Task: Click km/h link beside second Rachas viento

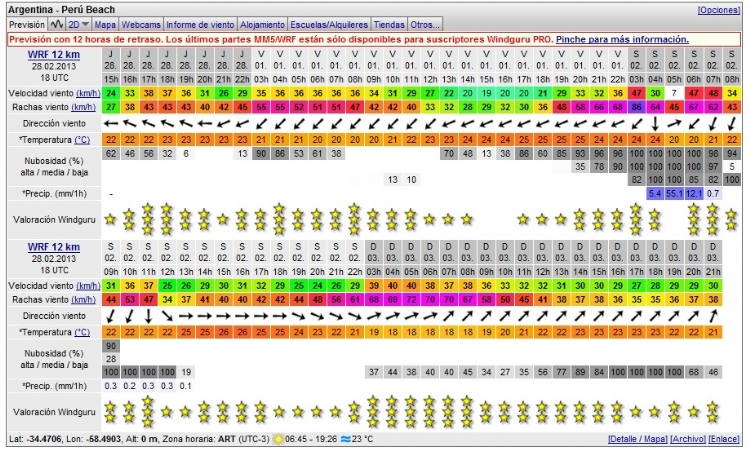Action: pos(84,299)
